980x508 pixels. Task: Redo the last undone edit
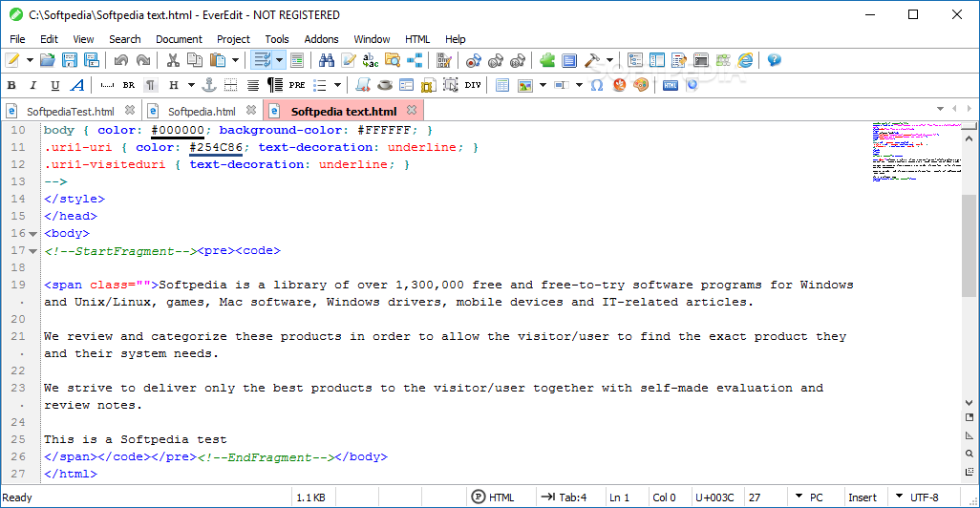pos(143,60)
